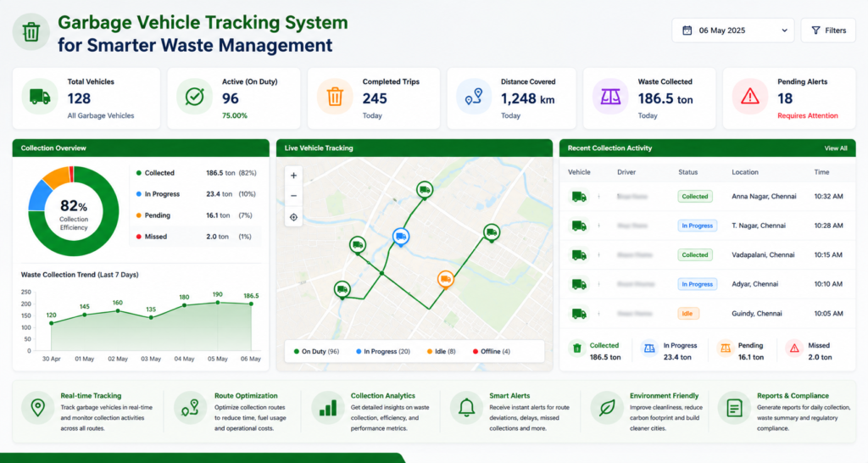Screen dimensions: 868x463
Task: Click the truck icon in Anna Nagar row
Action: pos(579,197)
